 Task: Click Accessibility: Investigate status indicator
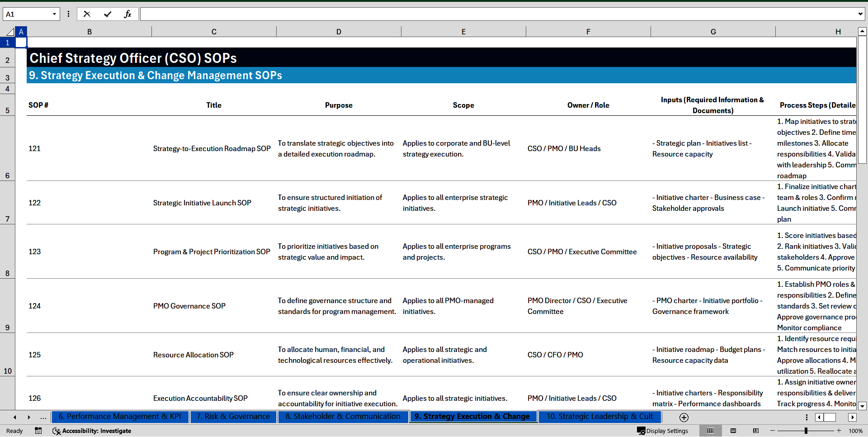92,431
